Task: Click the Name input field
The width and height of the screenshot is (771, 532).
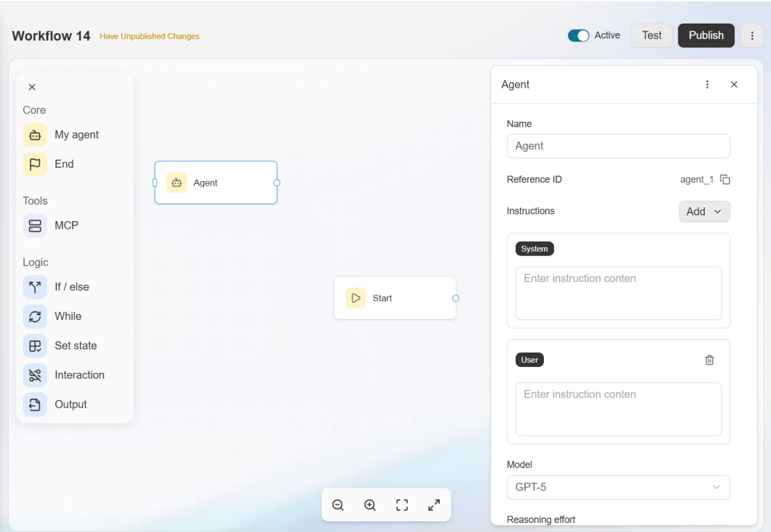Action: tap(619, 146)
